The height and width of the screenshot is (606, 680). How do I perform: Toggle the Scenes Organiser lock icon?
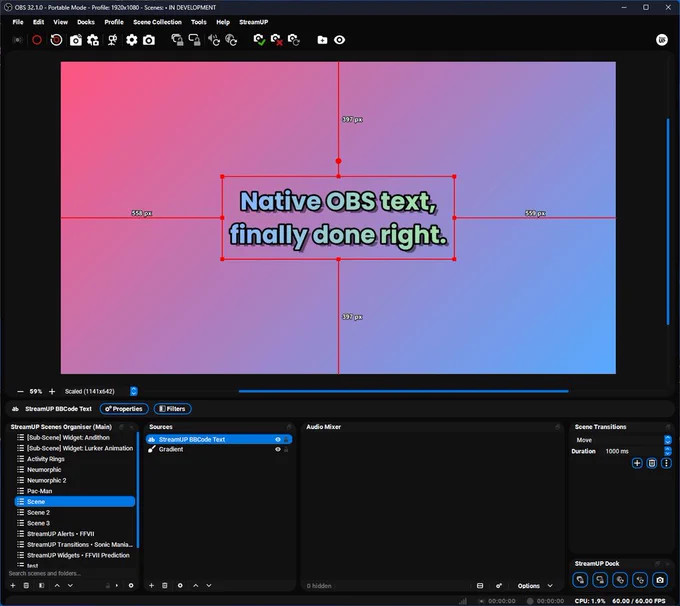pos(108,585)
